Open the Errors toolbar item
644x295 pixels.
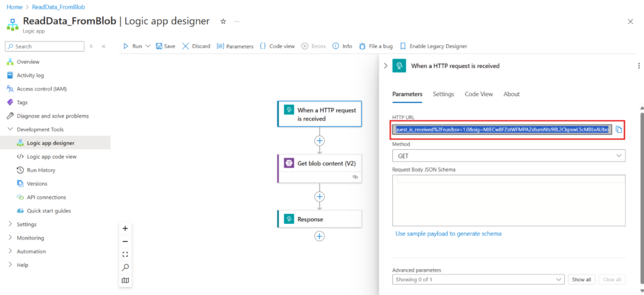tap(313, 46)
